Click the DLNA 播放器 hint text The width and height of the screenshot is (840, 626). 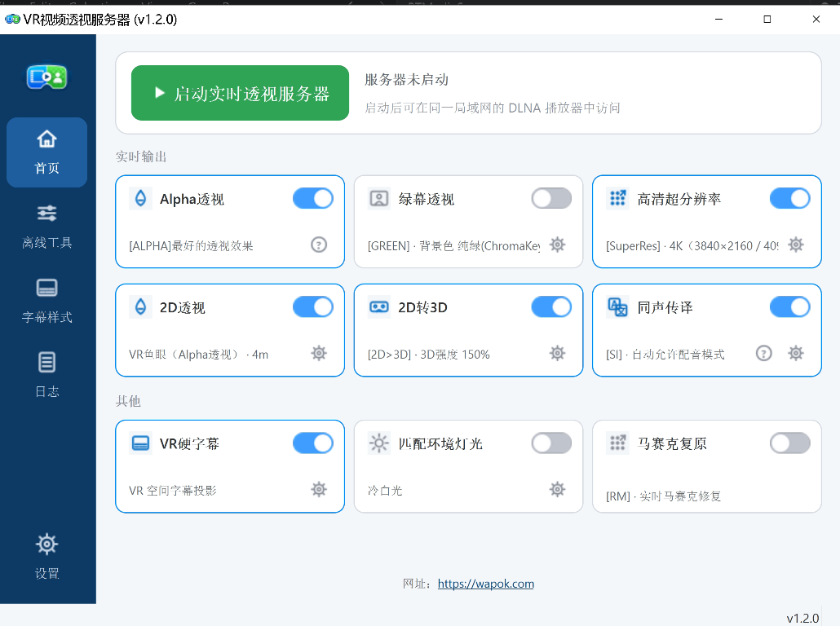pos(493,108)
